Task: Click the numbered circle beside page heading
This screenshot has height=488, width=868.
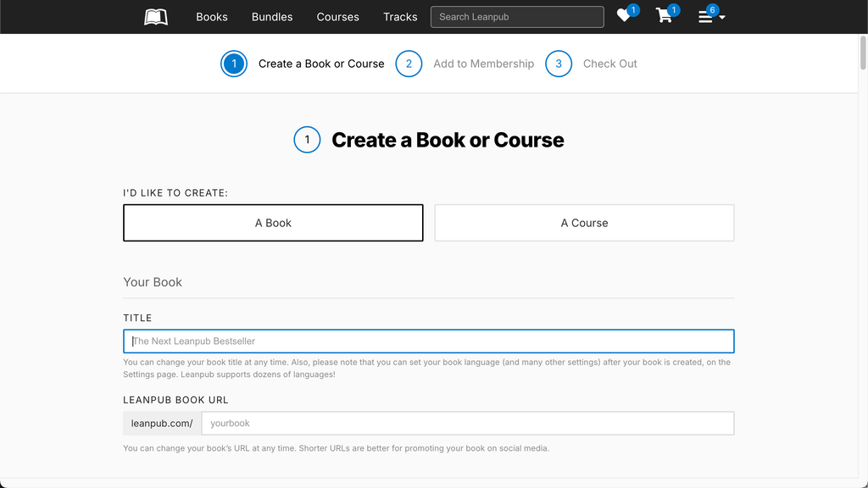Action: 307,140
